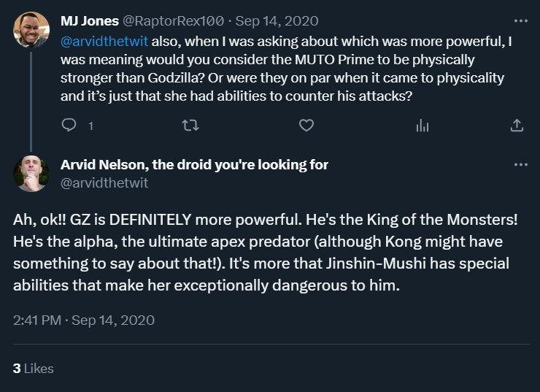Retweet the MJ Jones tweet

pos(188,126)
